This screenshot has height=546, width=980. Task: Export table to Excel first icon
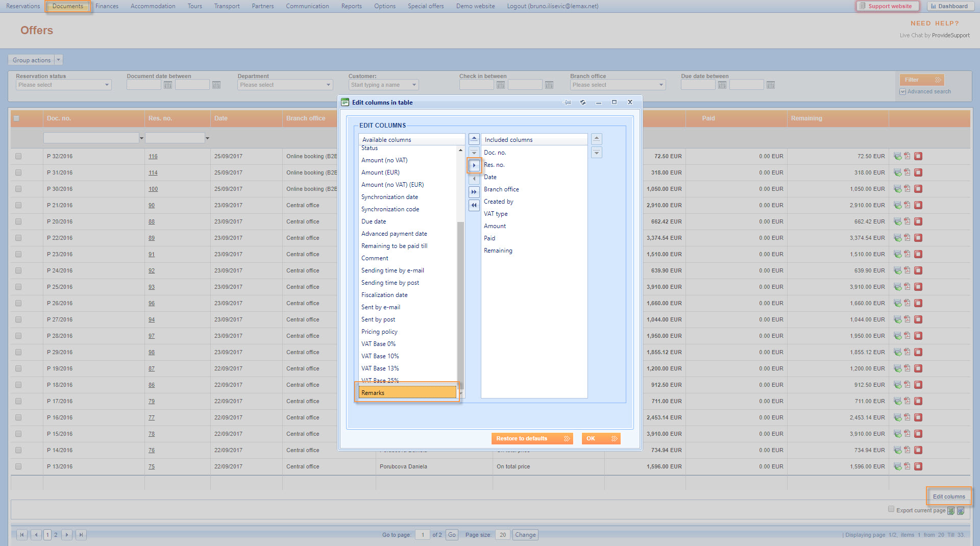tap(951, 511)
